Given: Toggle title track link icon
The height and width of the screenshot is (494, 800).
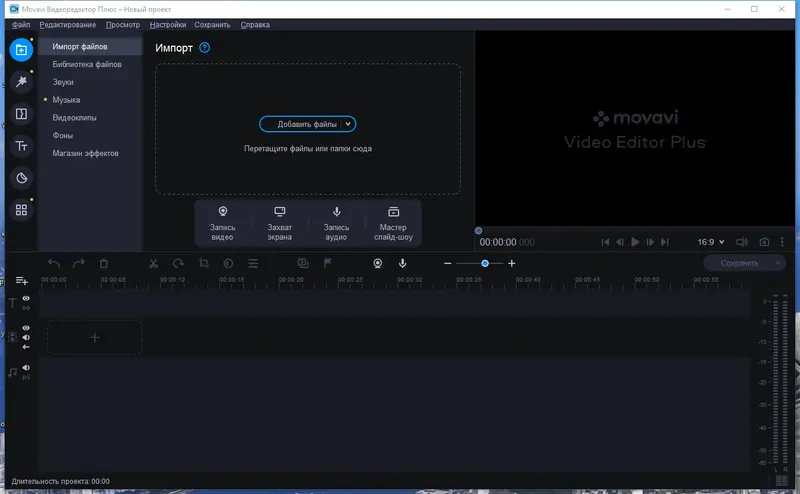Looking at the screenshot, I should tap(26, 308).
